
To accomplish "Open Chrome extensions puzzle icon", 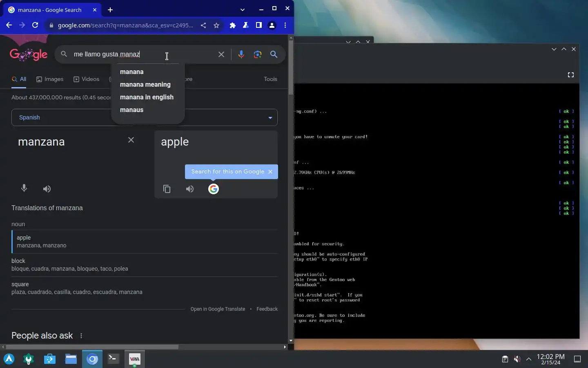I will tap(233, 25).
